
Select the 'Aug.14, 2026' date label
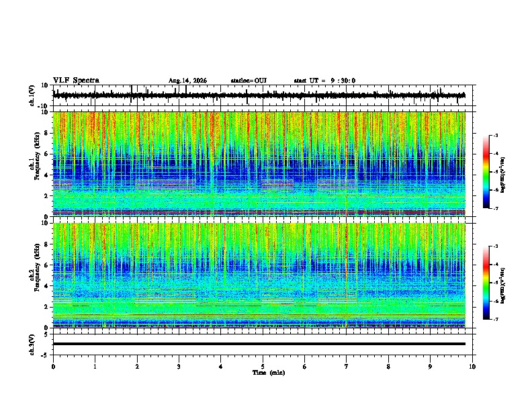point(187,81)
